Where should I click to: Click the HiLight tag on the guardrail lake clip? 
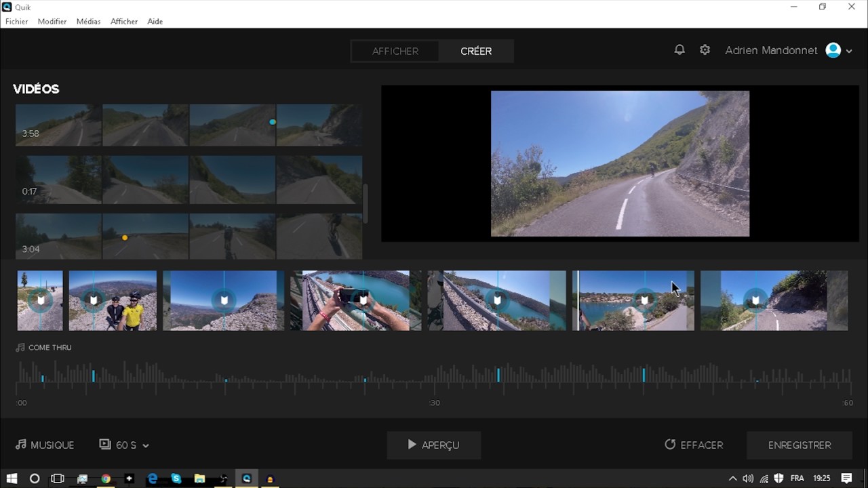(498, 300)
